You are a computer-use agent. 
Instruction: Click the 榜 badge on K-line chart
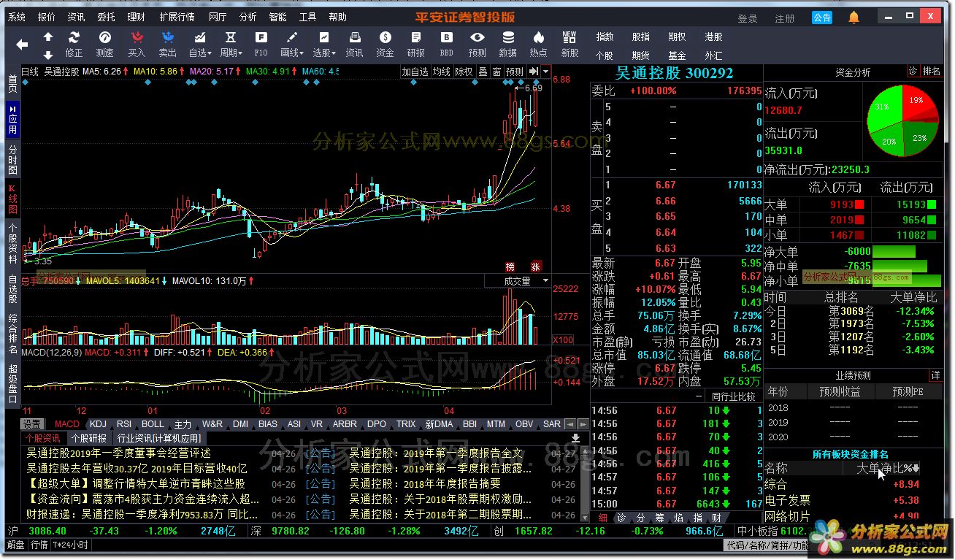tap(510, 266)
